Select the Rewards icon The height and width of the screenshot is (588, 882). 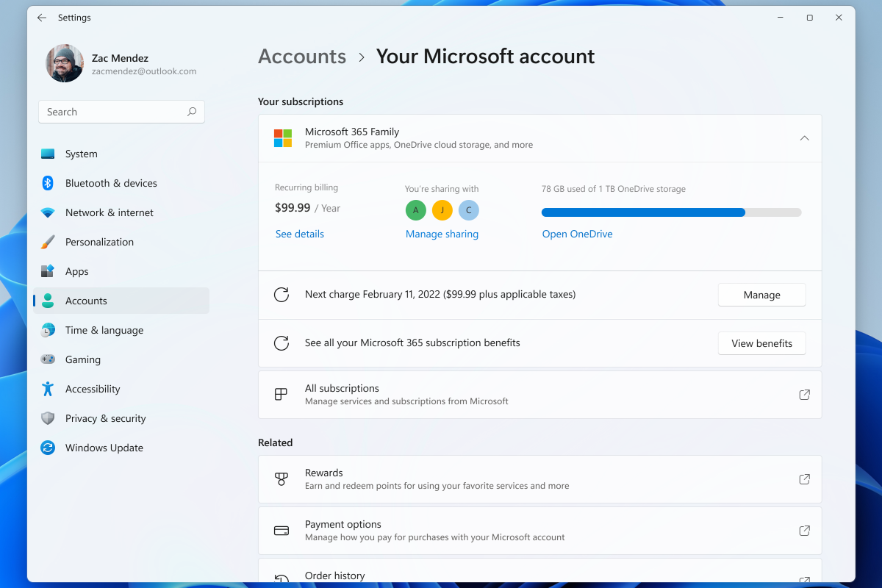(x=282, y=478)
